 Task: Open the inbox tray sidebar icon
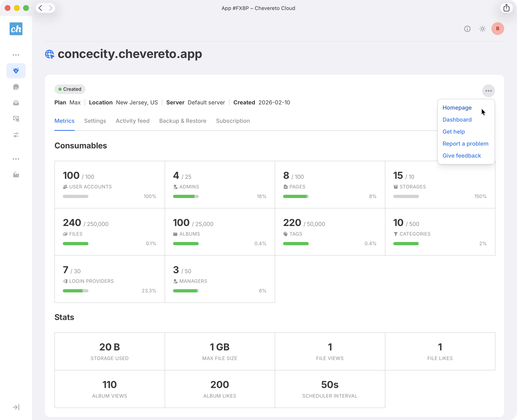click(16, 103)
